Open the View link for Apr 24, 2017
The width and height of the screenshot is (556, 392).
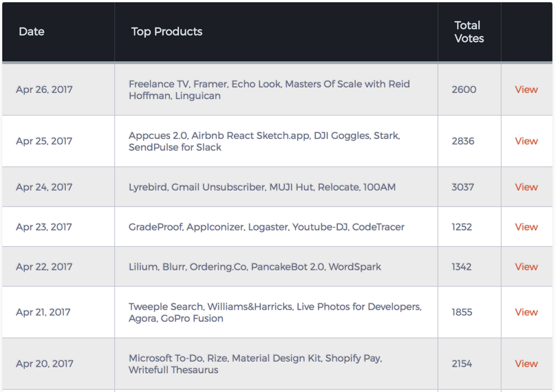coord(526,187)
